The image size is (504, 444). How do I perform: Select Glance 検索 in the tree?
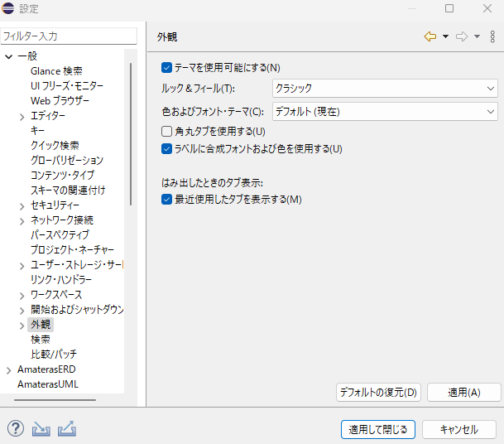[56, 70]
